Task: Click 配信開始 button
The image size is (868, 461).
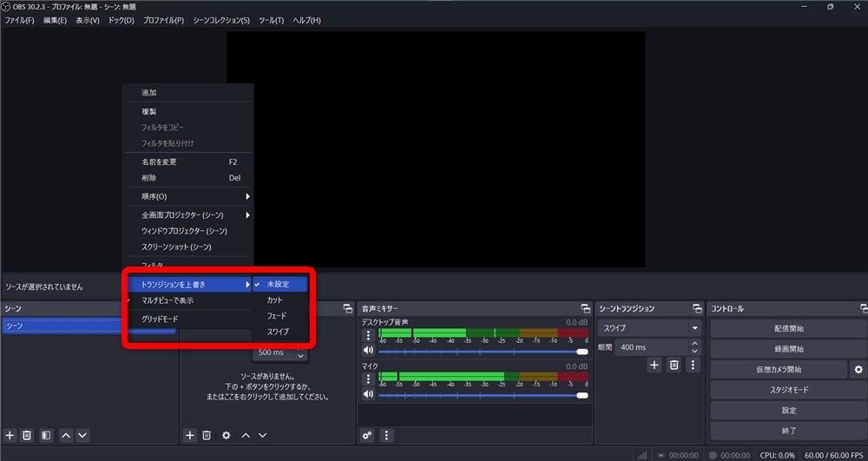Action: 789,328
